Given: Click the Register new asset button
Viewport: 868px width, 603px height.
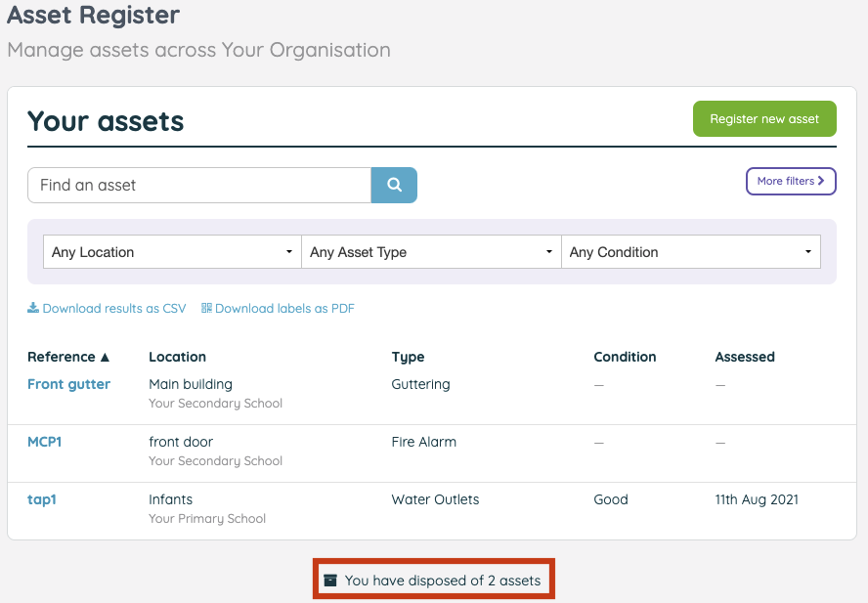Looking at the screenshot, I should point(764,118).
